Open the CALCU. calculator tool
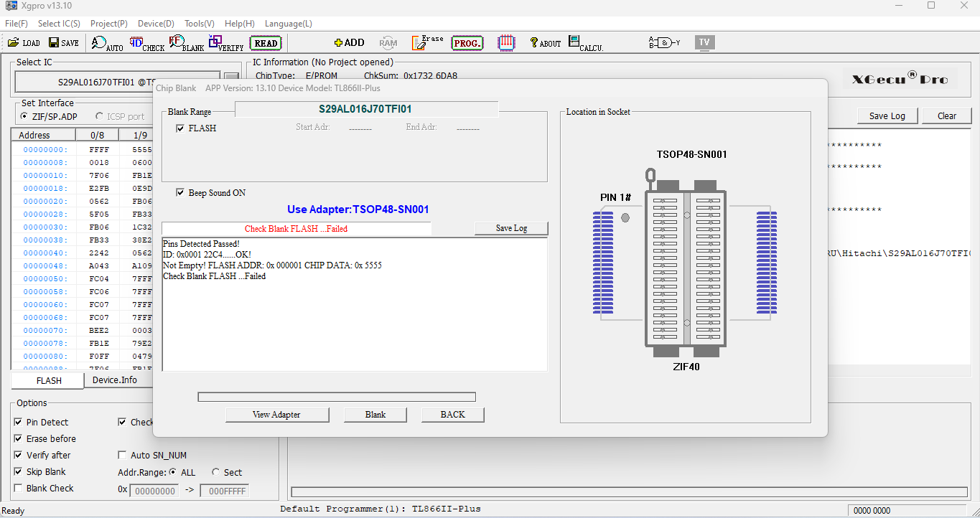Image resolution: width=980 pixels, height=518 pixels. tap(585, 43)
